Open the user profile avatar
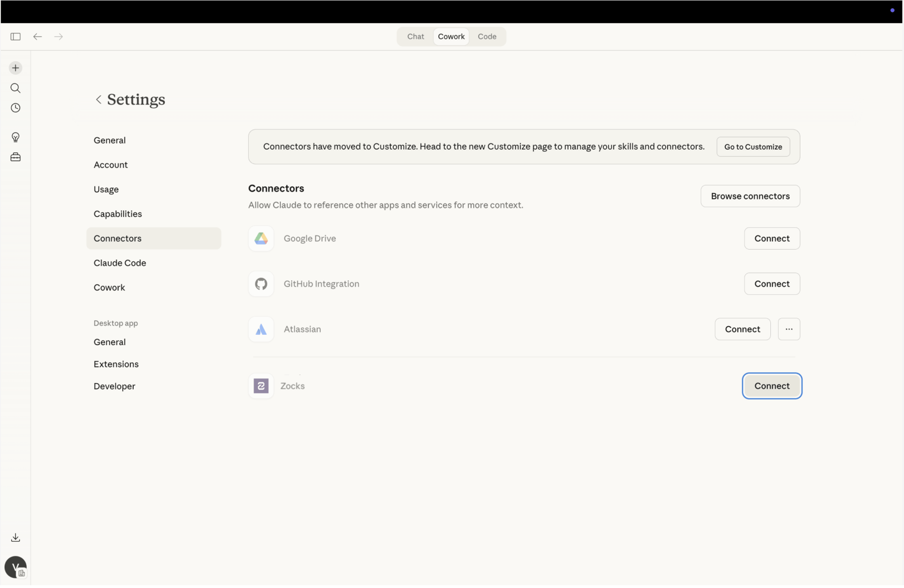 click(x=16, y=567)
